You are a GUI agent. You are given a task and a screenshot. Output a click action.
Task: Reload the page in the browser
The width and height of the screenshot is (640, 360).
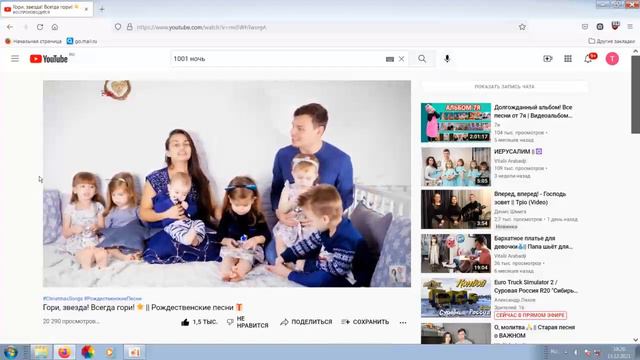(40, 27)
